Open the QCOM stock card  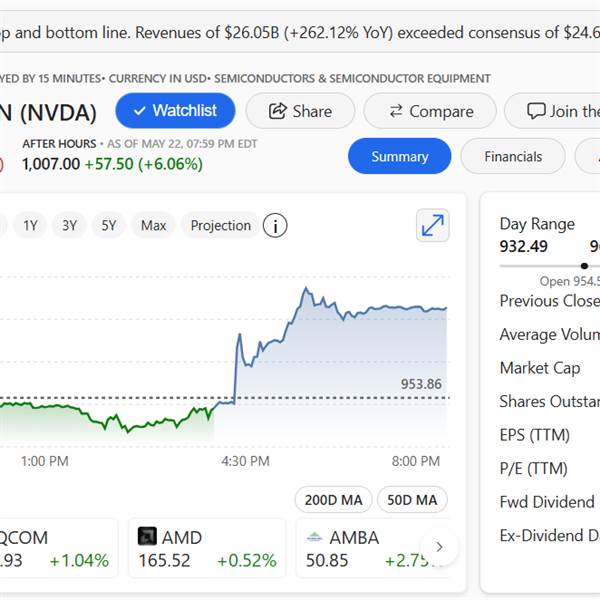(57, 548)
